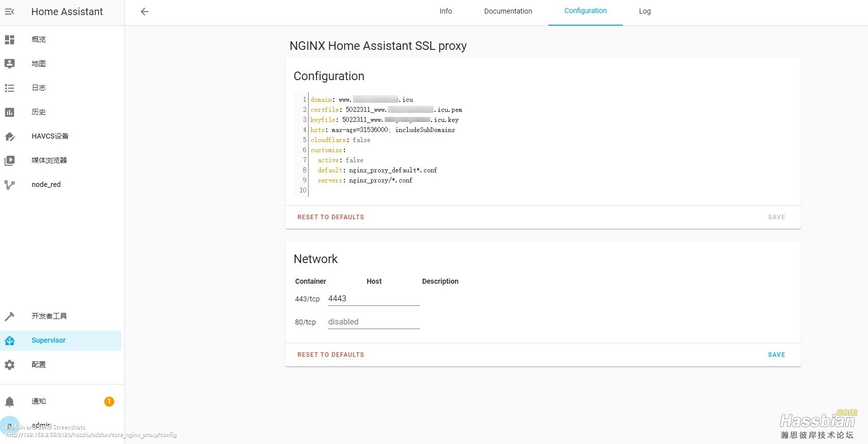Click the domain line in YAML editor

coord(361,100)
